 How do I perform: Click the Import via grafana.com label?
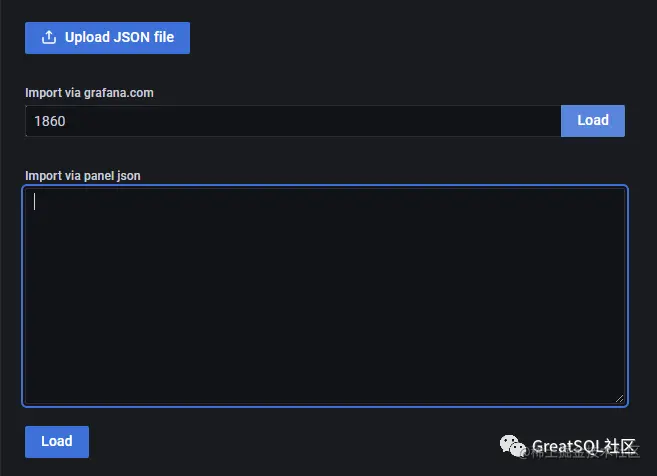click(x=89, y=93)
